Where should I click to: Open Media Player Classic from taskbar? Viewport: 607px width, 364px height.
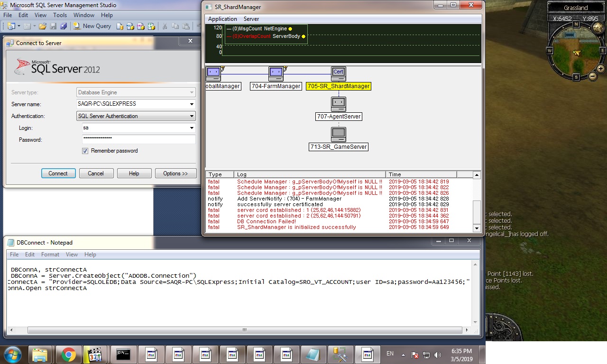95,354
